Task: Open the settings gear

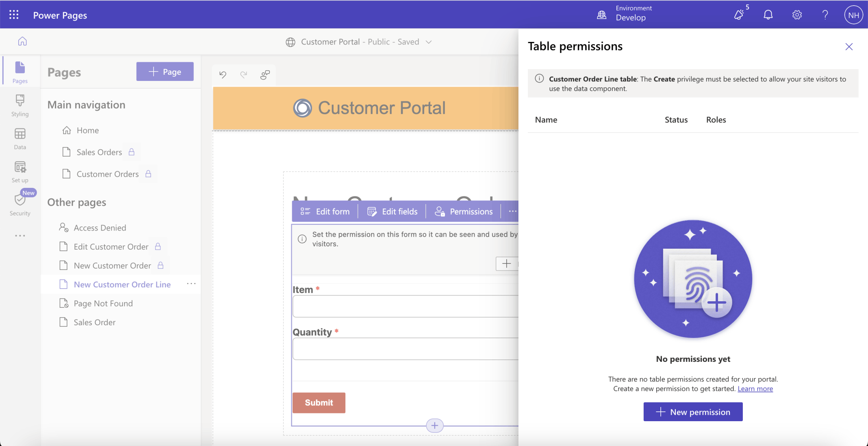Action: pyautogui.click(x=796, y=15)
